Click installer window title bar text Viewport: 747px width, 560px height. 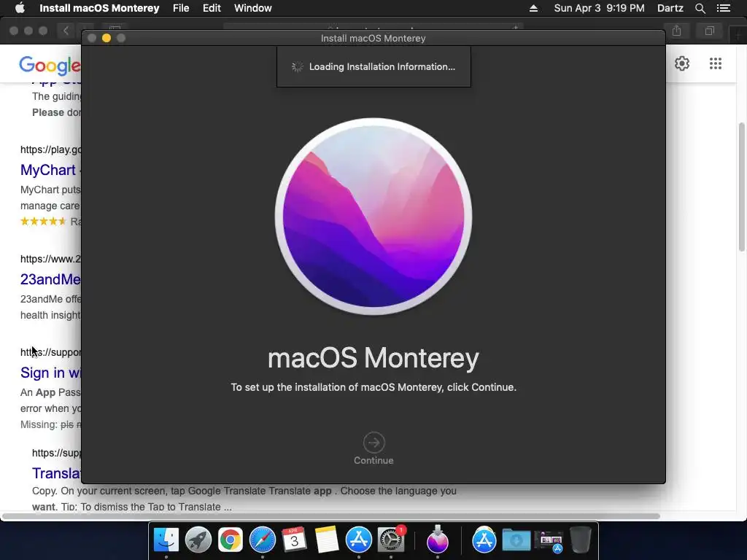(x=373, y=38)
